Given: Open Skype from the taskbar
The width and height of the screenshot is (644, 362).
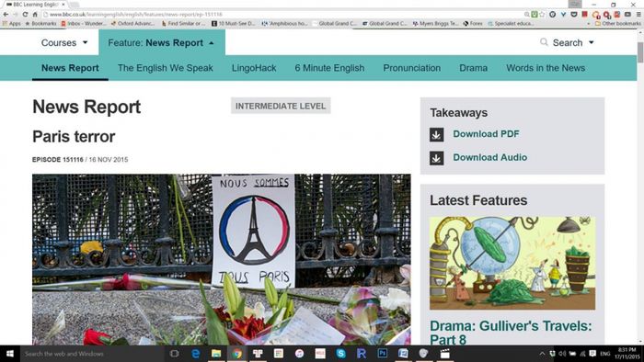Looking at the screenshot, I should coord(340,354).
